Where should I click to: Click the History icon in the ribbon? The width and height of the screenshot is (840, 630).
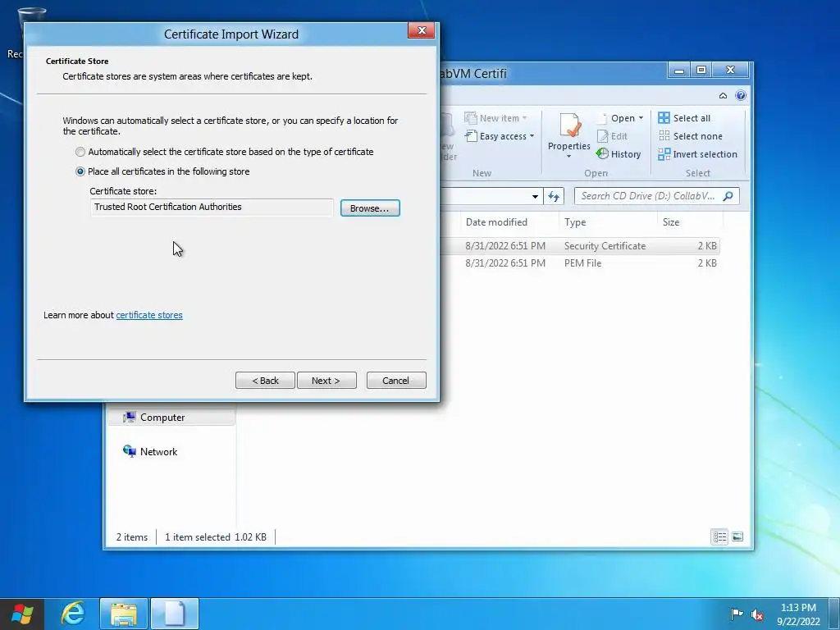[x=602, y=153]
